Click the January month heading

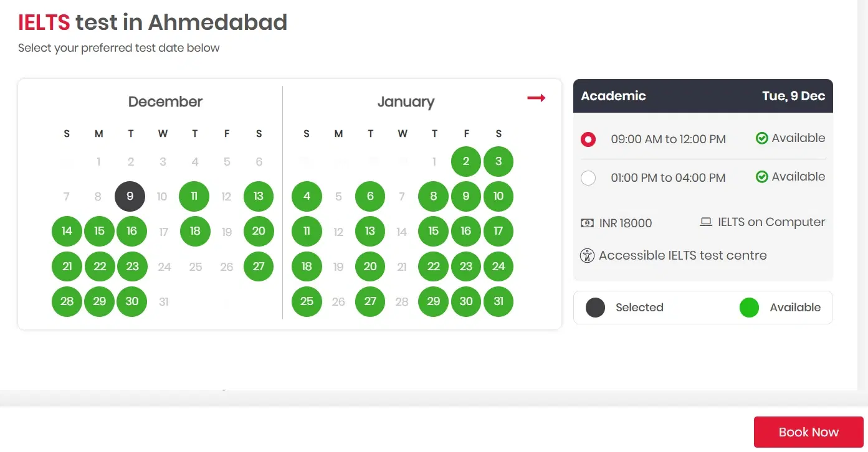point(406,101)
